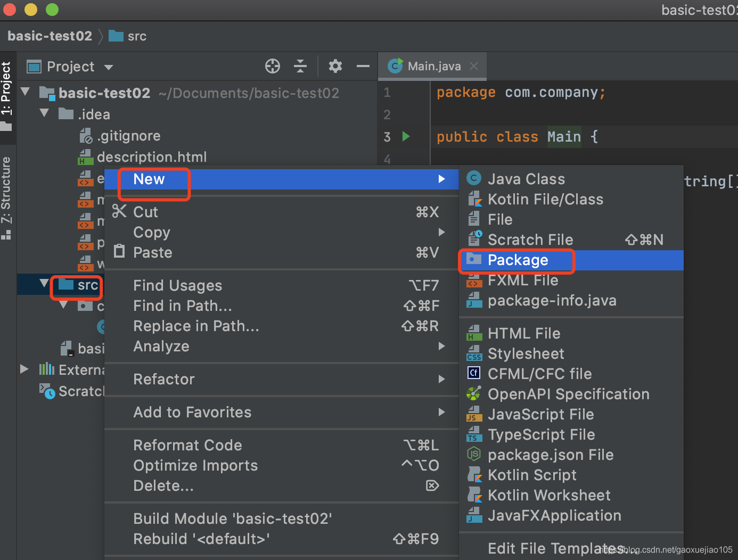Viewport: 738px width, 560px height.
Task: Select Replace in Path... menu entry
Action: click(281, 326)
